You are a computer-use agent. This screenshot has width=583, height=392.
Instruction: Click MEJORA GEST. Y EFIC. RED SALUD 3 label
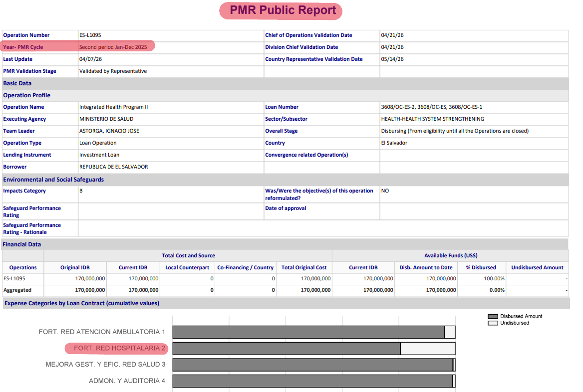pos(106,365)
